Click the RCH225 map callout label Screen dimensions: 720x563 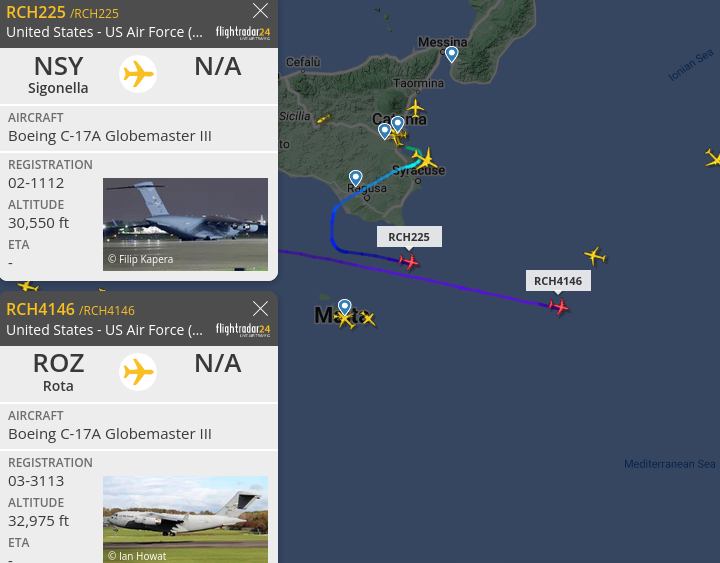click(x=409, y=237)
